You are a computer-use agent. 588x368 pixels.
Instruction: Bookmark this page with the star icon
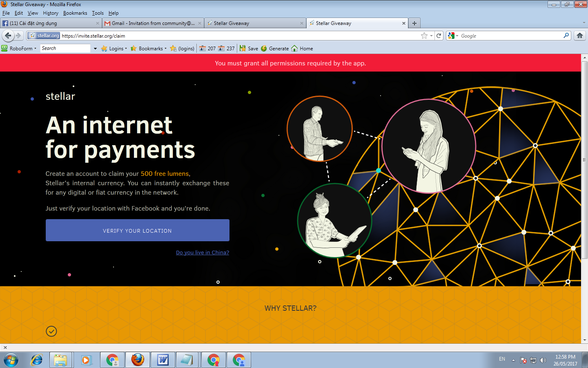click(424, 36)
